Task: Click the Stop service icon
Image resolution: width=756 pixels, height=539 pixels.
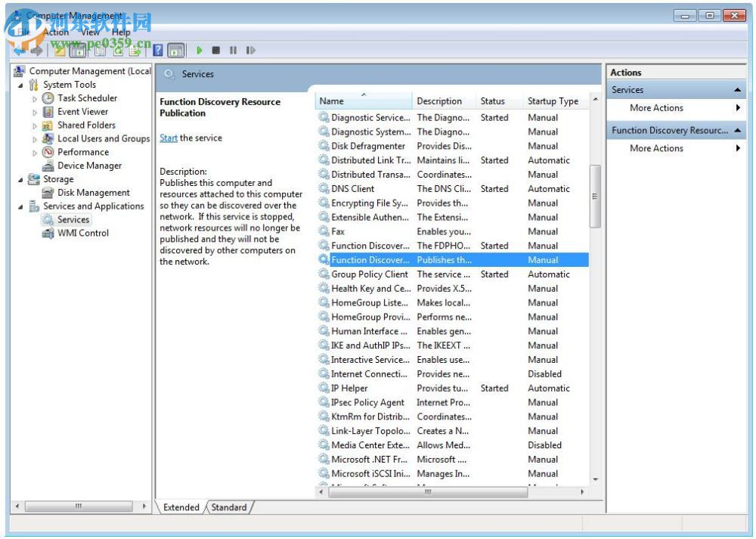Action: (216, 50)
